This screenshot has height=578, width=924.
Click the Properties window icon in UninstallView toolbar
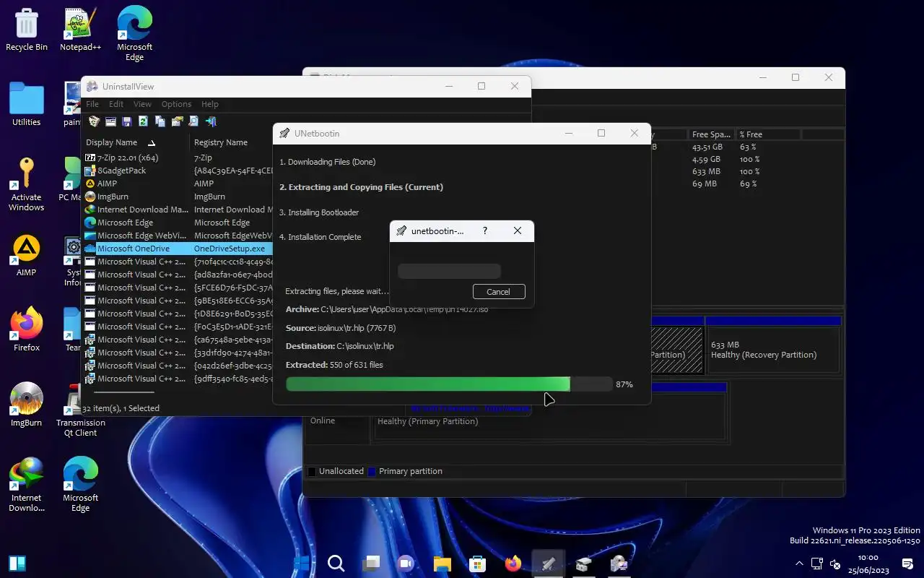click(111, 121)
